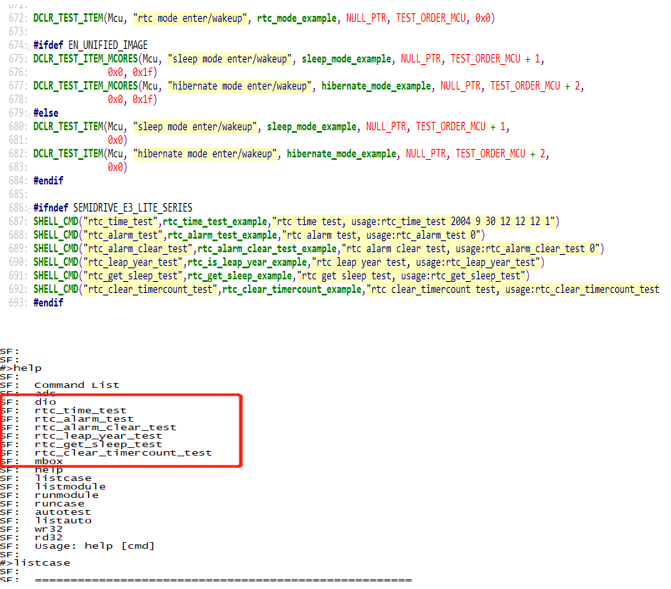Click the "Command List" heading in terminal
The image size is (671, 589).
click(76, 385)
